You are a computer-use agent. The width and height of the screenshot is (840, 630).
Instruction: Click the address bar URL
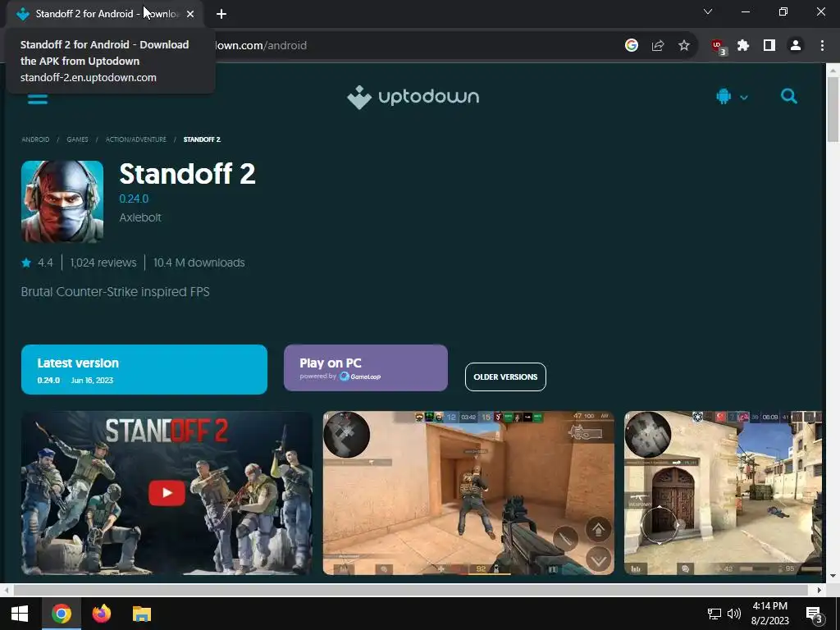[261, 46]
